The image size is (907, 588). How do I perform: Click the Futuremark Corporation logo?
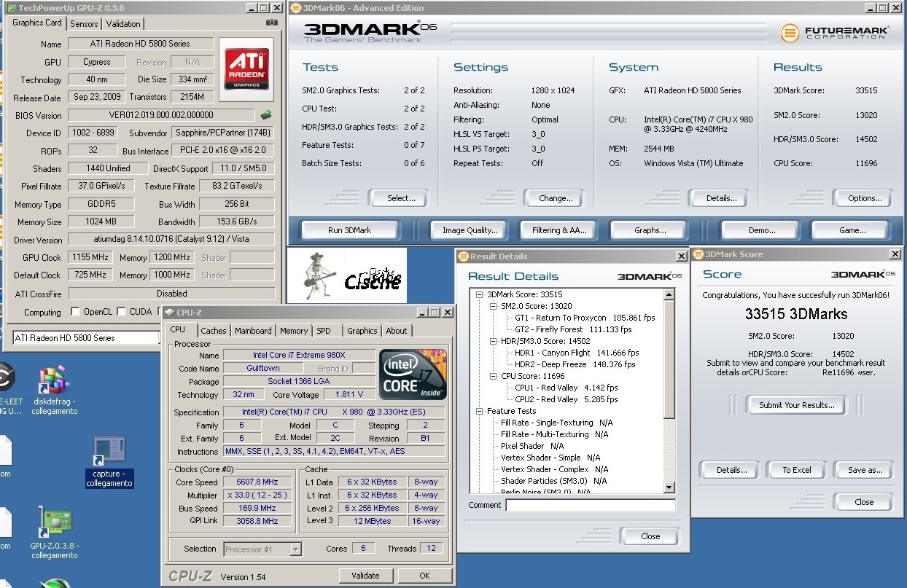tap(834, 33)
